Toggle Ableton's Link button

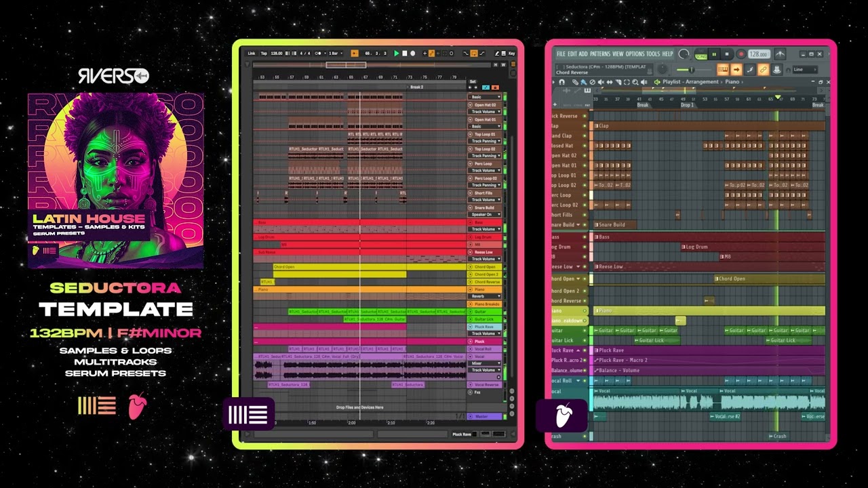(252, 53)
